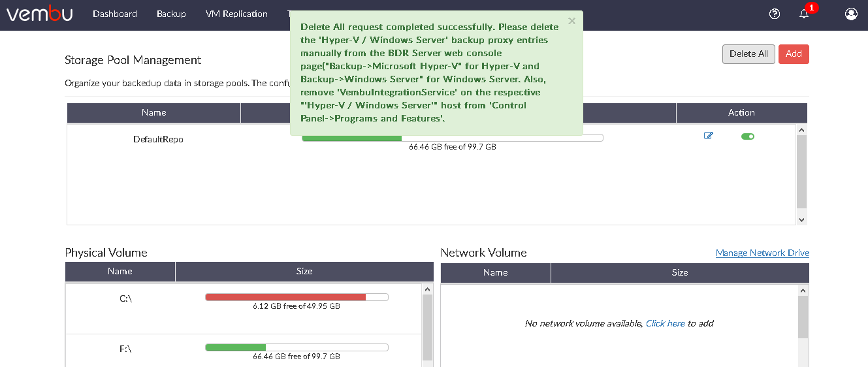
Task: Click the Network Volume Name column header
Action: [496, 272]
